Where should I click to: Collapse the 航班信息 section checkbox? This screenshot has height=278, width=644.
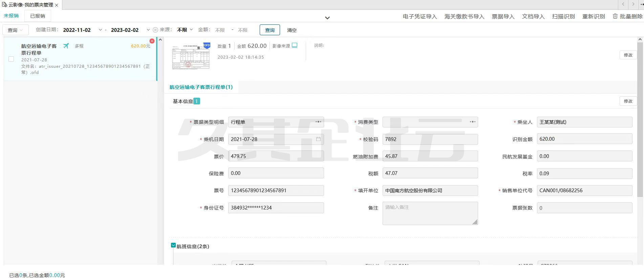click(x=173, y=246)
